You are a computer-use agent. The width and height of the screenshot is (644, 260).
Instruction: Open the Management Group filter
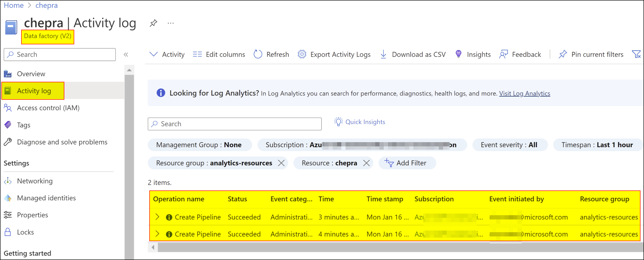[200, 145]
